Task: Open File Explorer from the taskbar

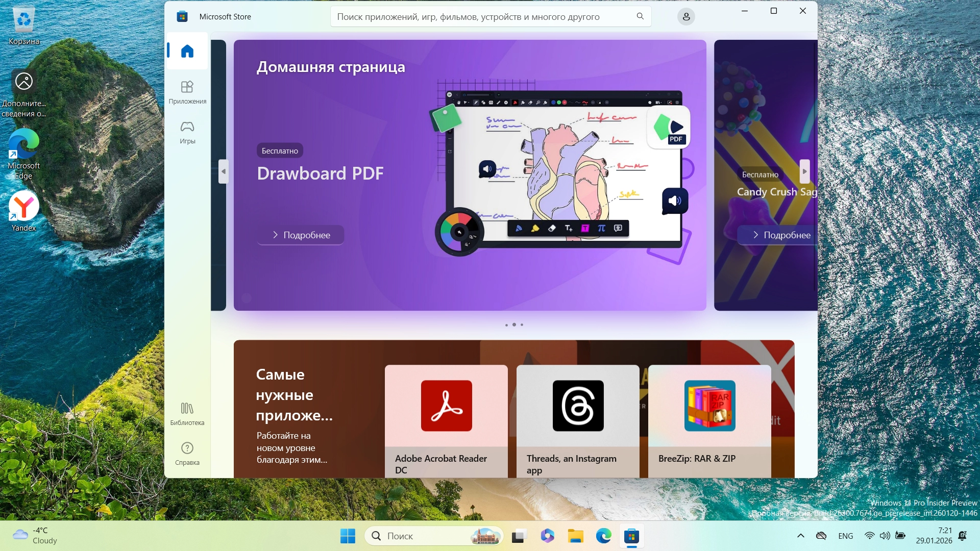Action: point(575,536)
